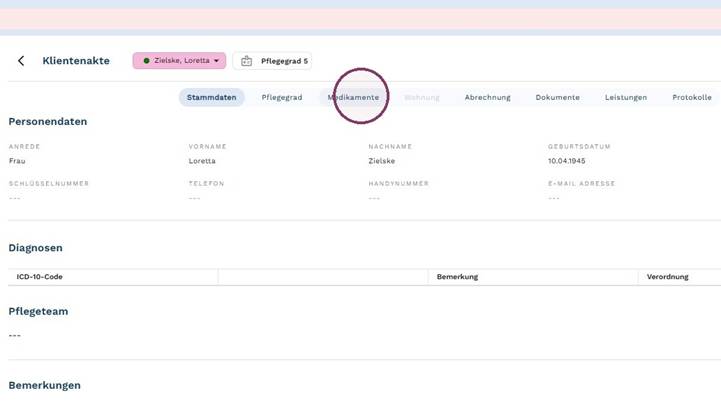Click the Pflegegrad 5 calendar icon
The image size is (721, 402).
(246, 61)
